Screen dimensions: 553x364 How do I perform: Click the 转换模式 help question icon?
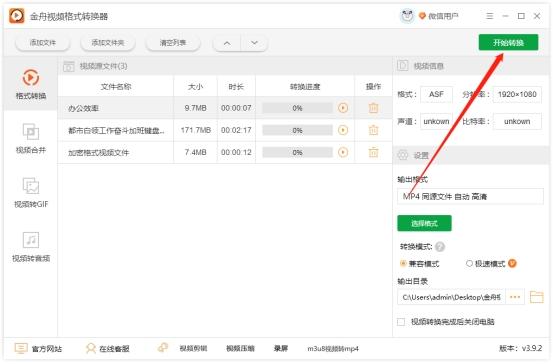[440, 247]
